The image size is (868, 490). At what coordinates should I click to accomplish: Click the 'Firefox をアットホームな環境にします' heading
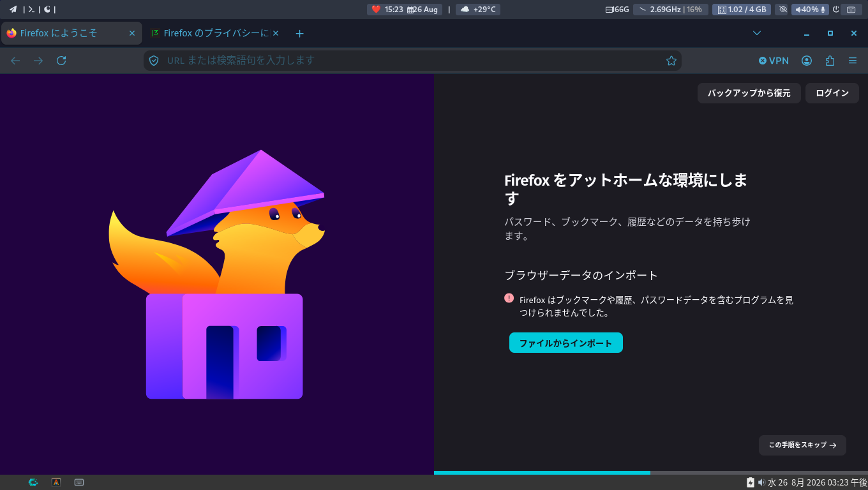[626, 189]
